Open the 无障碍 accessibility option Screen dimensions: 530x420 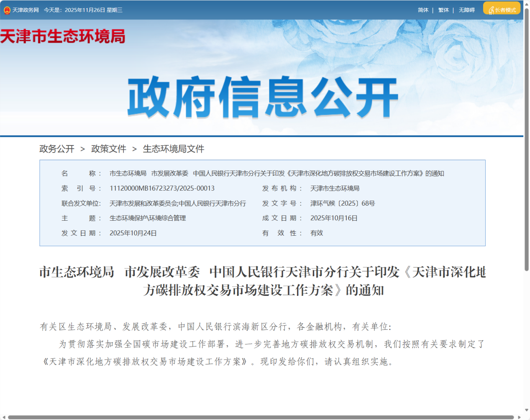[466, 10]
